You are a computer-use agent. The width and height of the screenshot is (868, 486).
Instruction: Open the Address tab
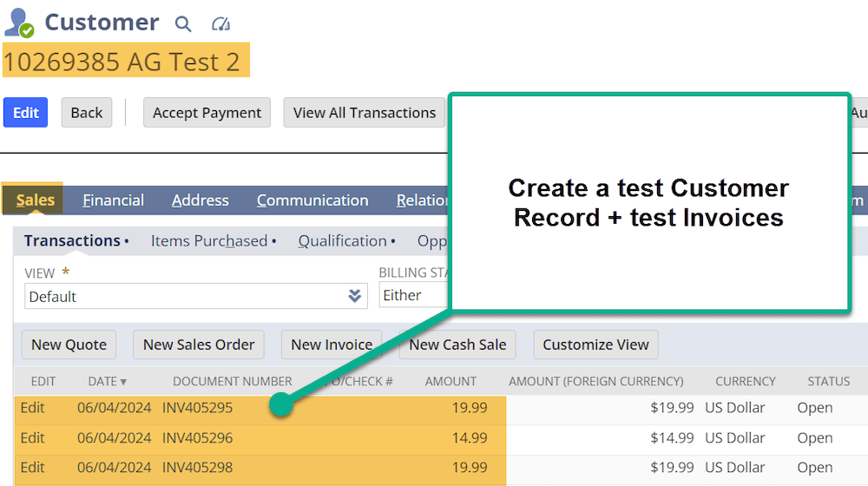pos(200,200)
